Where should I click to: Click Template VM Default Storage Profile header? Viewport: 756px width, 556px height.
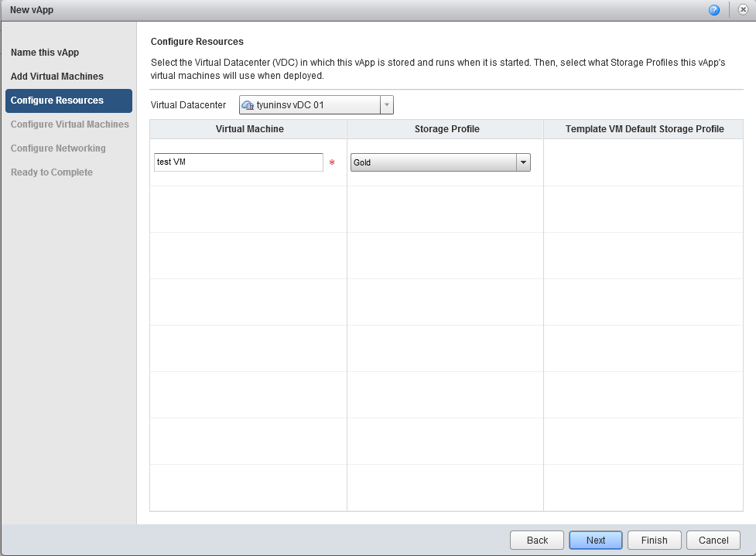(x=644, y=129)
